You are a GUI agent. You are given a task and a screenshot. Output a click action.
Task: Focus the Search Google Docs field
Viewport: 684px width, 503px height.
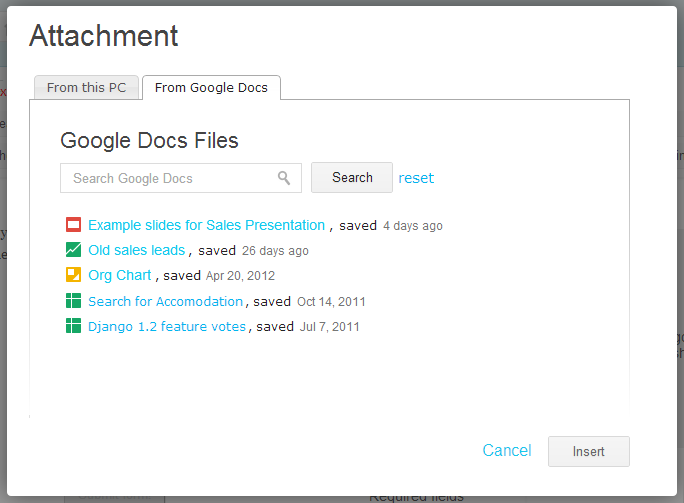point(181,178)
